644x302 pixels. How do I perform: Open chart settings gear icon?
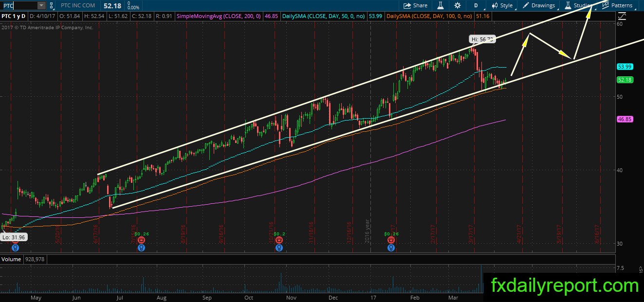pyautogui.click(x=457, y=5)
